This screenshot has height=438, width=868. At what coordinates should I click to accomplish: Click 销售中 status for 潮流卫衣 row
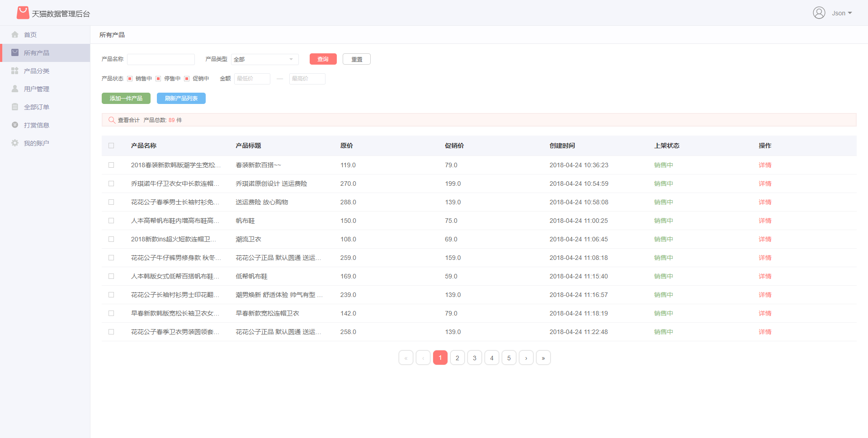point(663,239)
